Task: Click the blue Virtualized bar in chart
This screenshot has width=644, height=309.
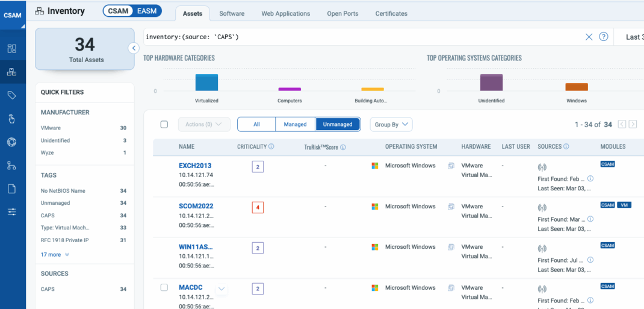Action: coord(206,83)
